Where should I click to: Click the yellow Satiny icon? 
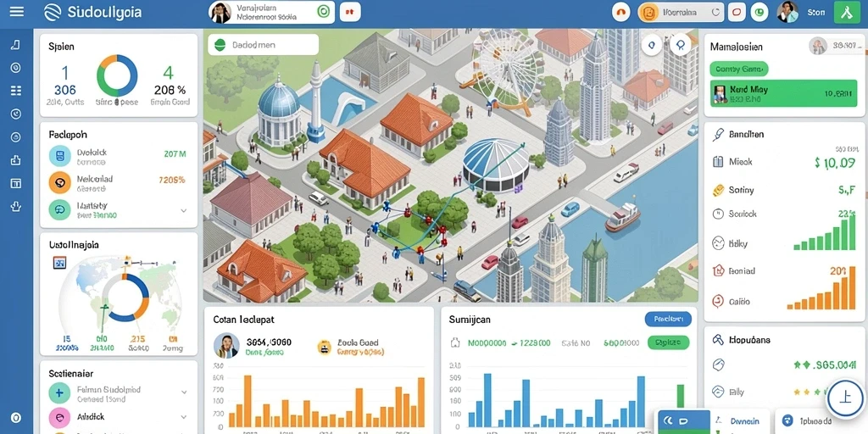coord(718,190)
